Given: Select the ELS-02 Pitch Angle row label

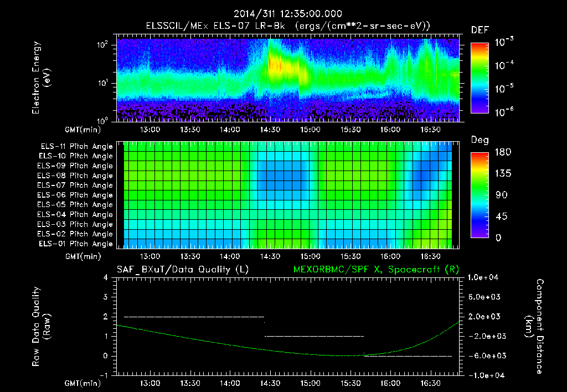Looking at the screenshot, I should tap(75, 234).
